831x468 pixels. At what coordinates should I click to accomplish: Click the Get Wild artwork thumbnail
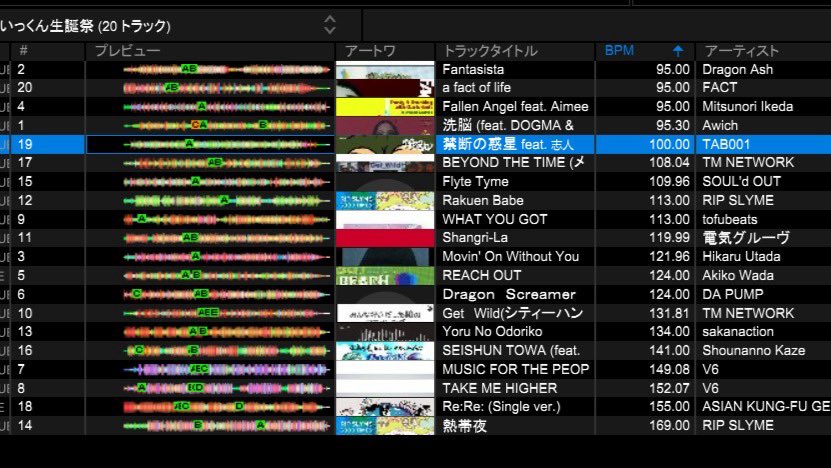[x=385, y=313]
